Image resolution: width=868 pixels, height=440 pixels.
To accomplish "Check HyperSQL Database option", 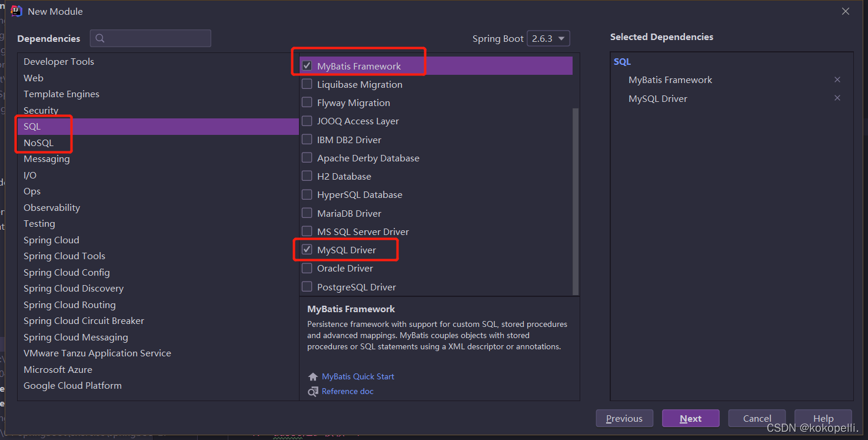I will [x=307, y=194].
